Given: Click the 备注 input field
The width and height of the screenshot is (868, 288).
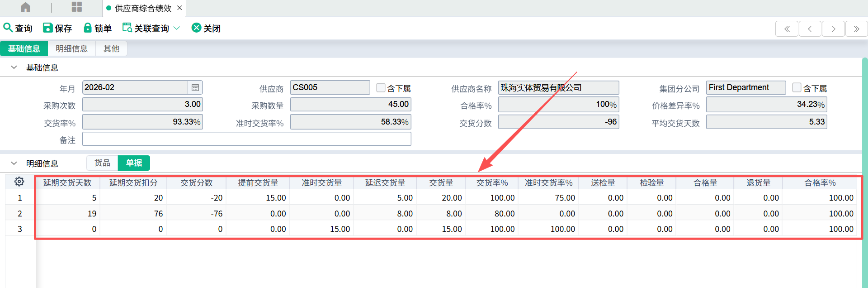Looking at the screenshot, I should (x=246, y=139).
